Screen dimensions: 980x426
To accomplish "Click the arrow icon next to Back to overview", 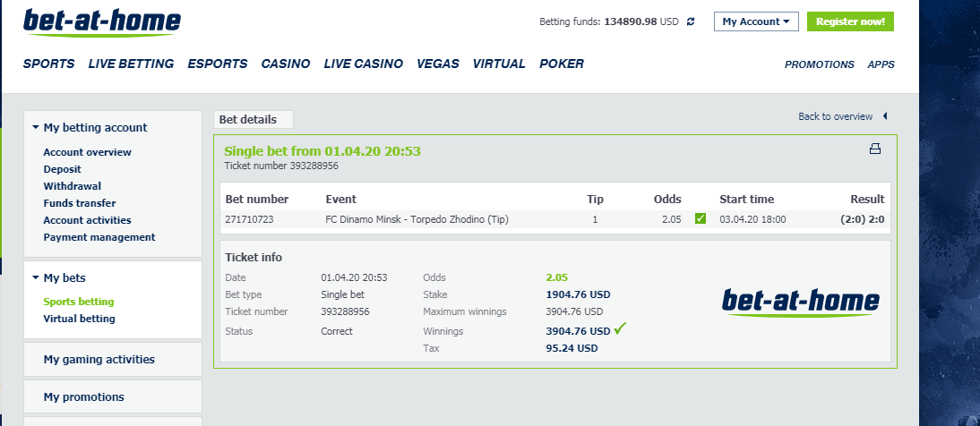I will point(884,116).
